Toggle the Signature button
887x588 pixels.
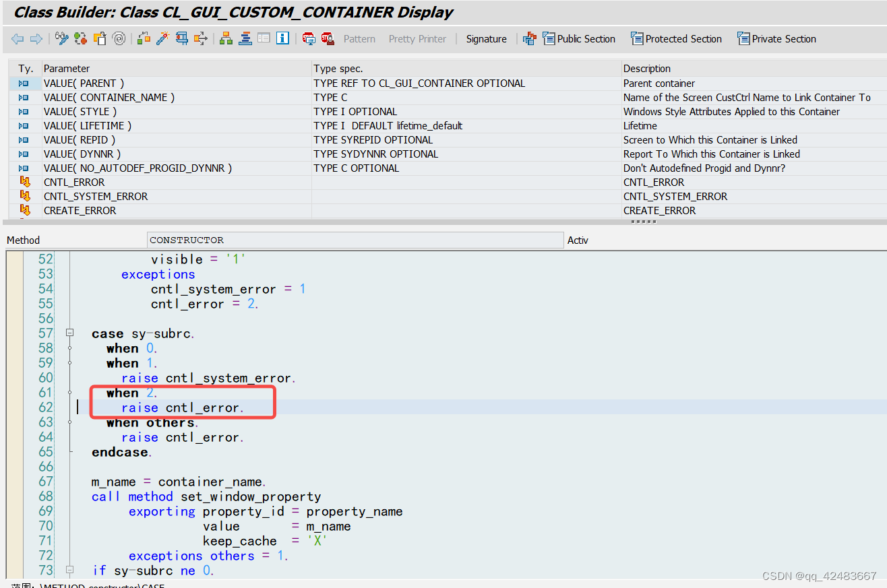click(x=486, y=39)
